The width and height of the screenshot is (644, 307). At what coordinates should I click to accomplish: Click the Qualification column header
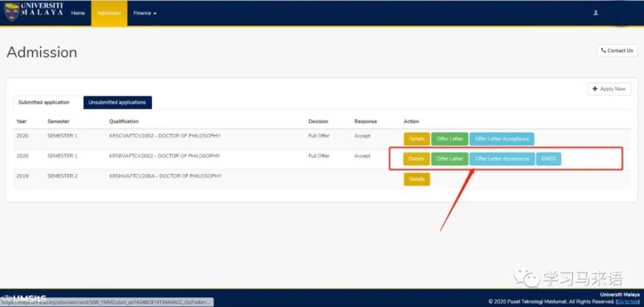124,121
